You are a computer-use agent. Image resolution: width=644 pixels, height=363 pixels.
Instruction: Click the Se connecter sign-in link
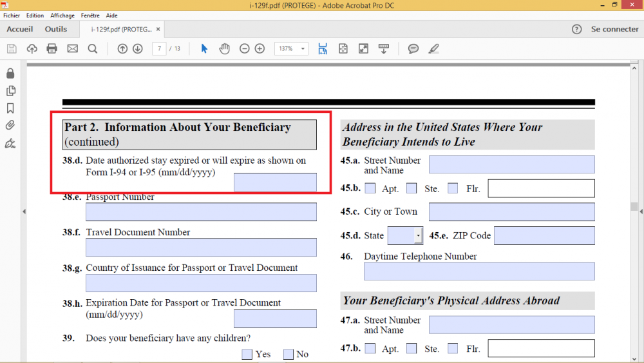point(614,30)
